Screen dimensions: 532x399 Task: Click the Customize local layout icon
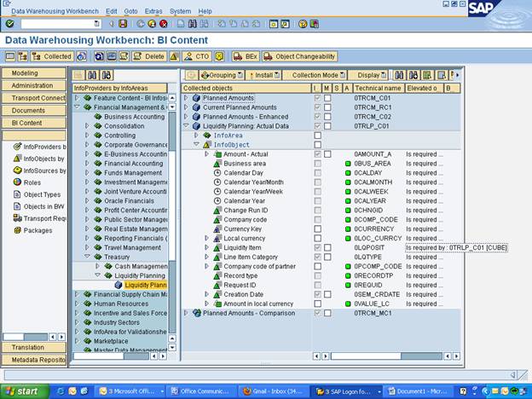315,24
